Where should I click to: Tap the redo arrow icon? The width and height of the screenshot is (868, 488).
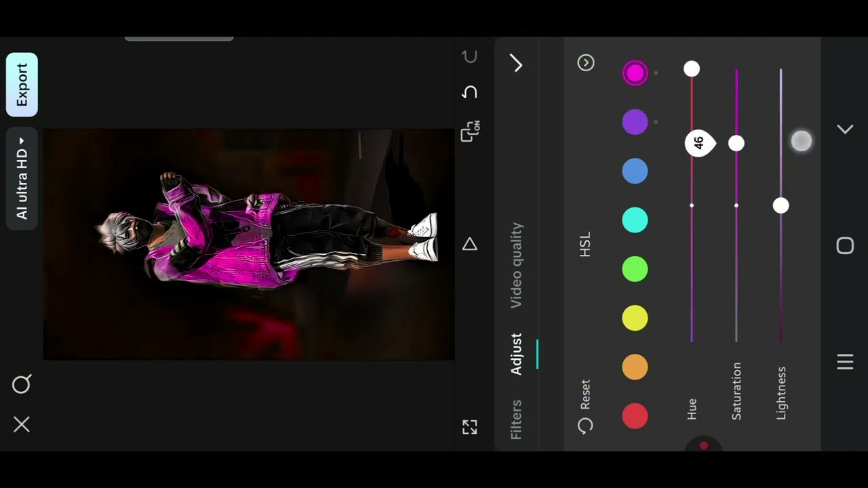click(x=470, y=57)
